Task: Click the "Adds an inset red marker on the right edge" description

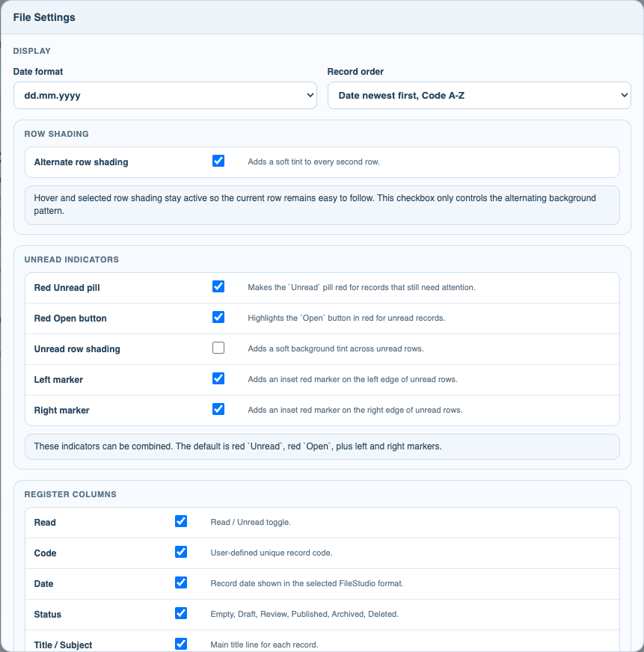Action: tap(355, 410)
